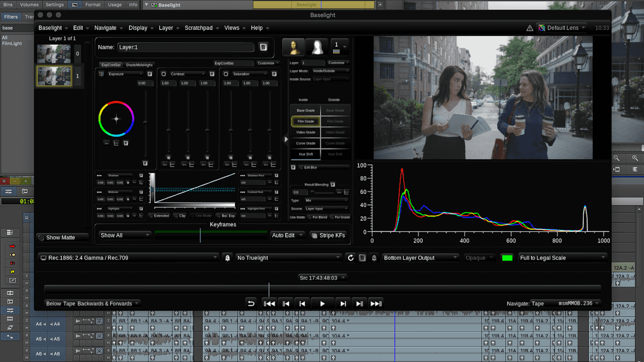Viewport: 644px width, 362px height.
Task: Open the Rec.1886 2.4 Gamma display dropdown
Action: (129, 258)
